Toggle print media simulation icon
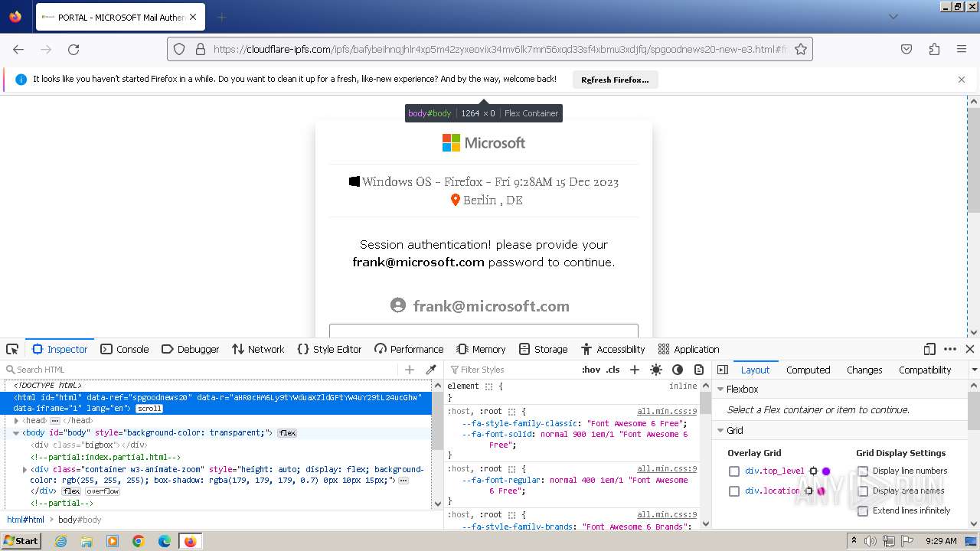Screen dimensions: 980x551 click(x=699, y=370)
